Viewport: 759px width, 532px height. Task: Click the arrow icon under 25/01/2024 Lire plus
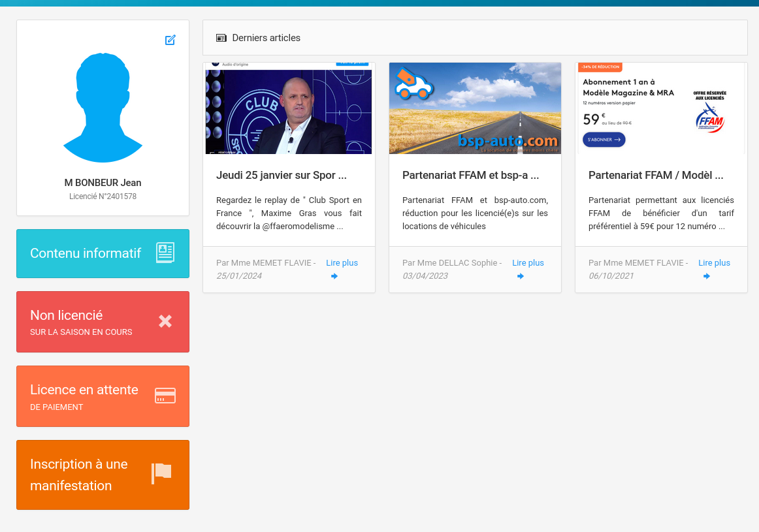tap(334, 276)
